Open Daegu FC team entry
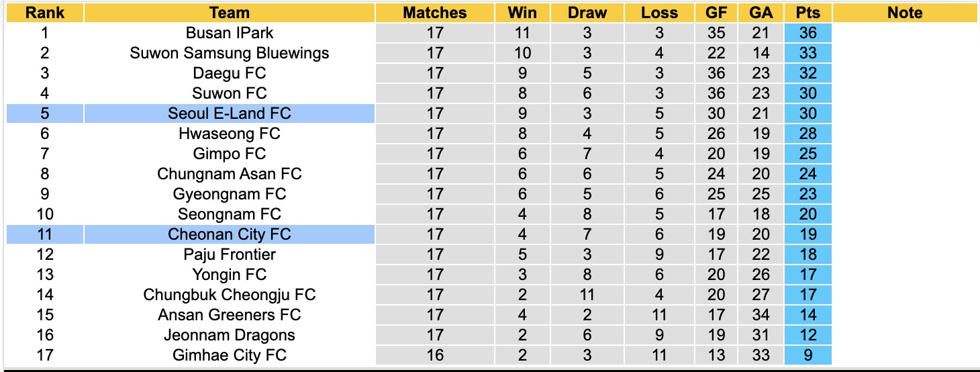Screen dimensions: 980x372 coord(230,73)
